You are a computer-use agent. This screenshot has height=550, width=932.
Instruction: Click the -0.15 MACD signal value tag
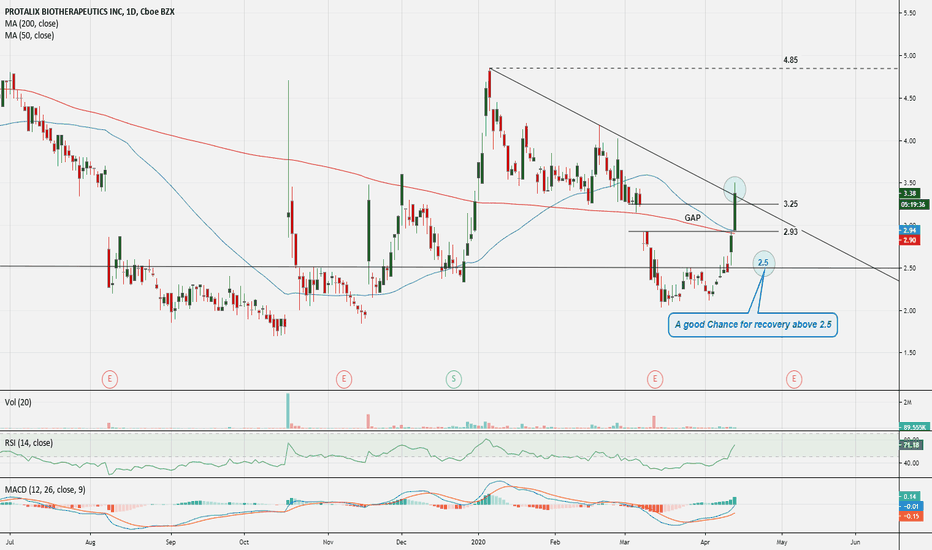(911, 517)
